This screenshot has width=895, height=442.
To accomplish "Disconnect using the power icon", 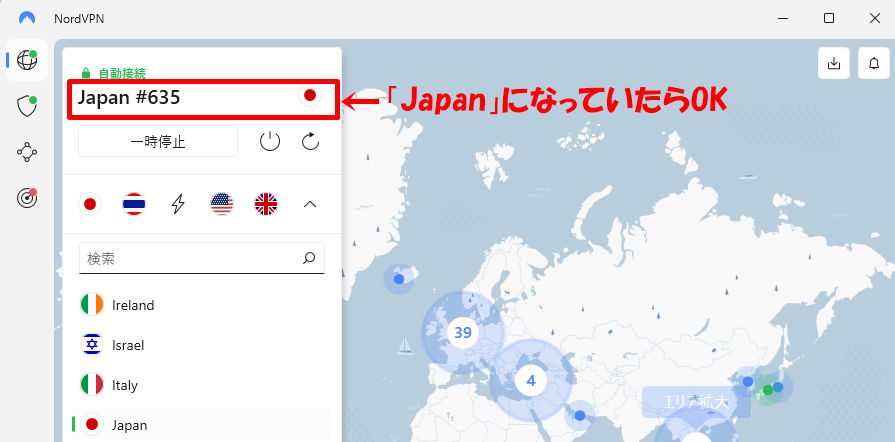I will click(x=270, y=141).
